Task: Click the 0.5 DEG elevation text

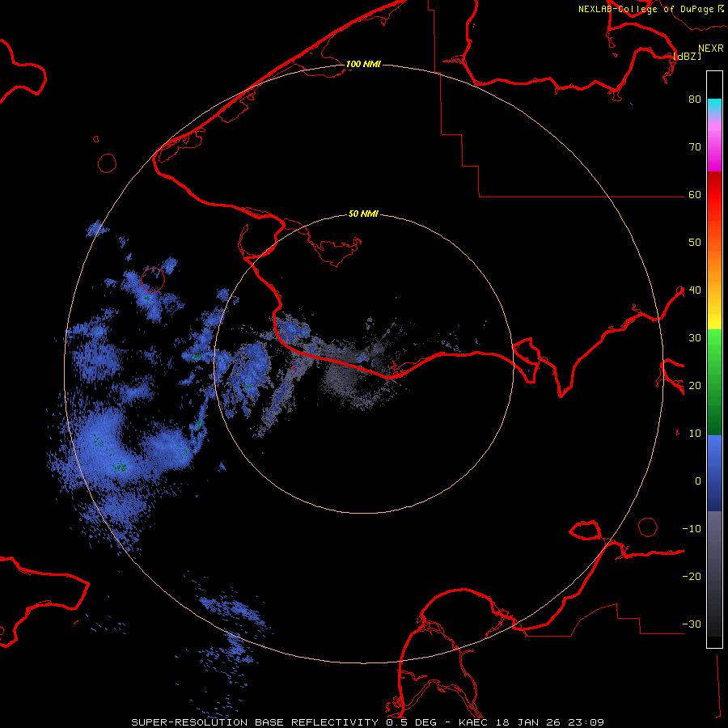Action: pyautogui.click(x=412, y=722)
